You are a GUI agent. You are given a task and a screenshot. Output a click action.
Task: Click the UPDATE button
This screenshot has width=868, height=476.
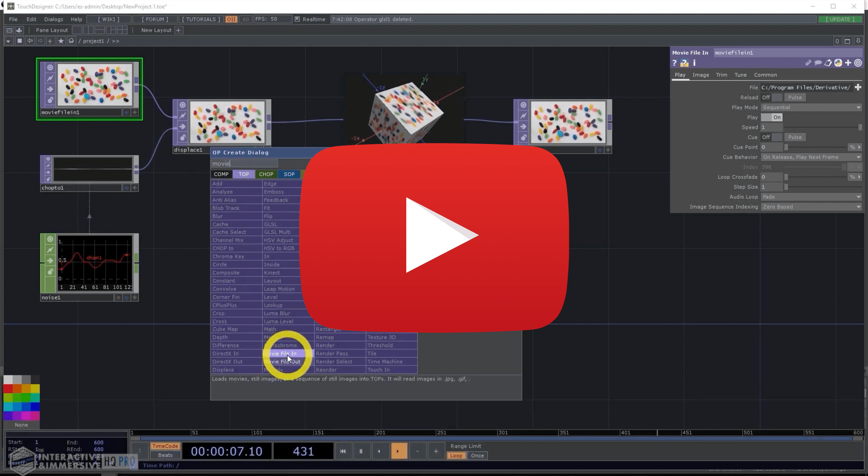click(x=840, y=19)
